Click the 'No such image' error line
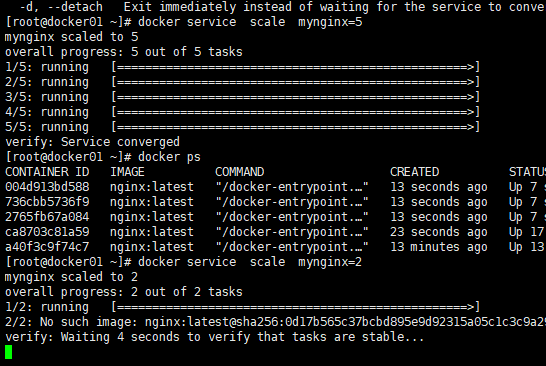The image size is (546, 366). [275, 322]
